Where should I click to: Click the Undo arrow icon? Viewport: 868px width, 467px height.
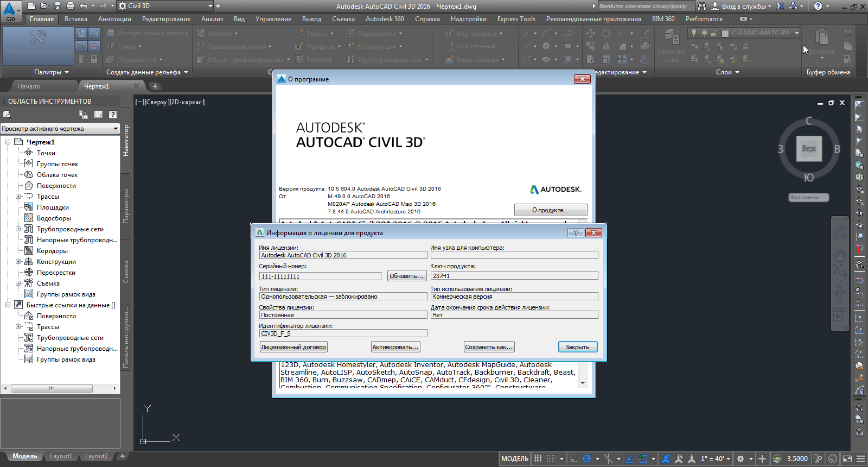click(83, 6)
